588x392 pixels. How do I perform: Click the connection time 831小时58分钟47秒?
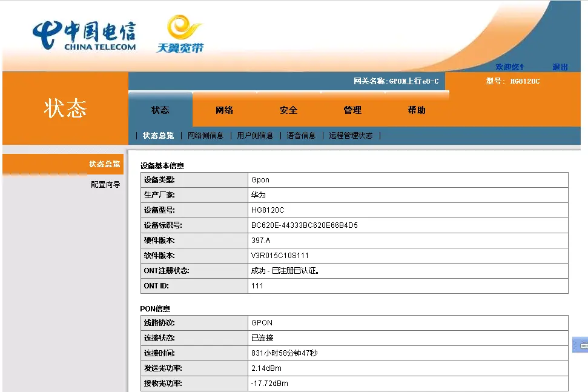click(x=284, y=353)
